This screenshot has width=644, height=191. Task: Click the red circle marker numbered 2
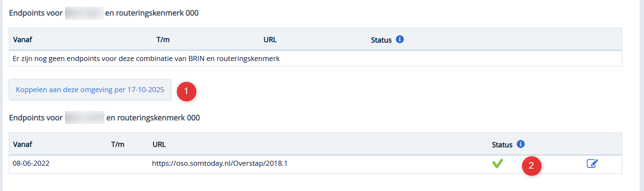531,166
